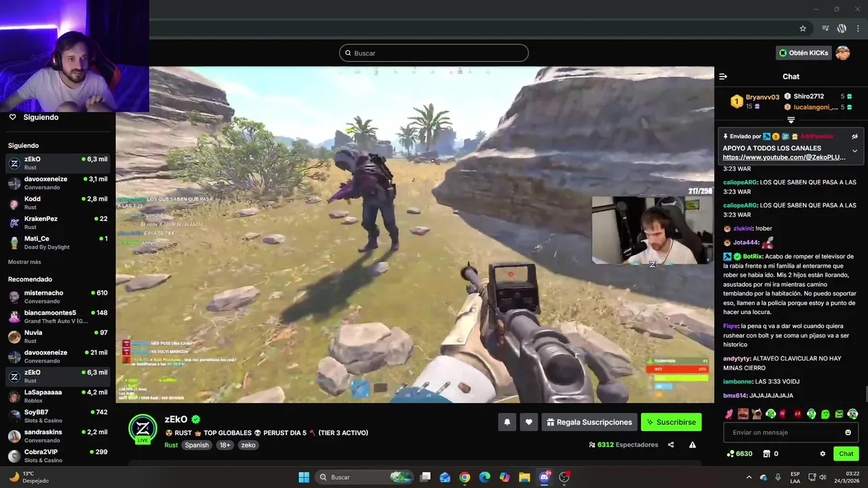Open Mati_Ce channel in sidebar
Screen dimensions: 868x488
pos(58,243)
